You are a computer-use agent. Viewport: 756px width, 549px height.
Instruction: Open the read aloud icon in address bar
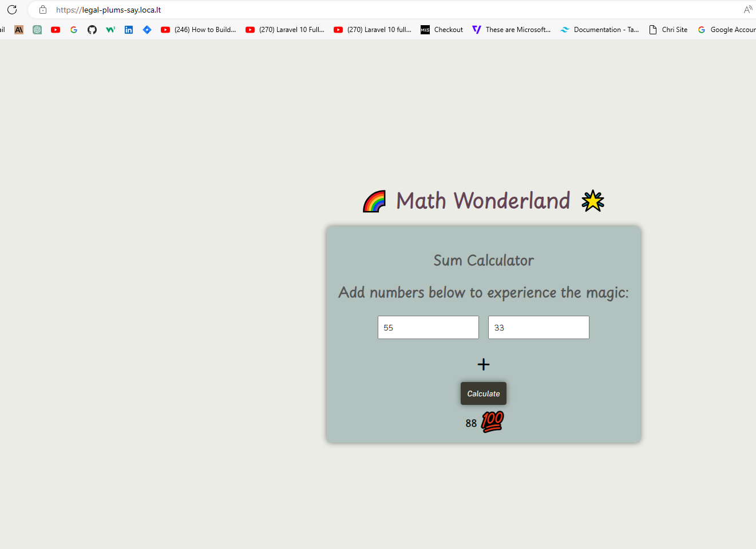[748, 10]
